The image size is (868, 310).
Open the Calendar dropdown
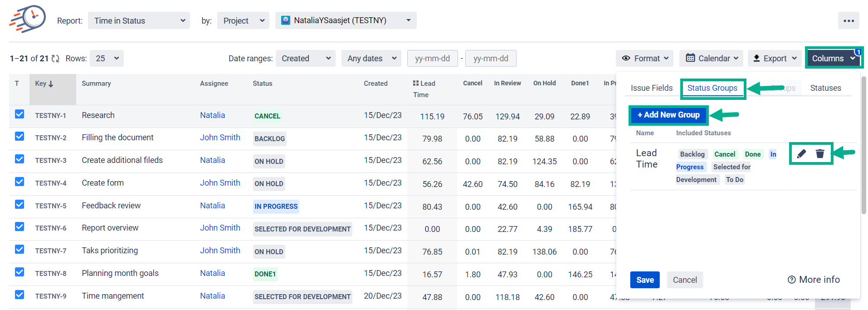(x=711, y=59)
